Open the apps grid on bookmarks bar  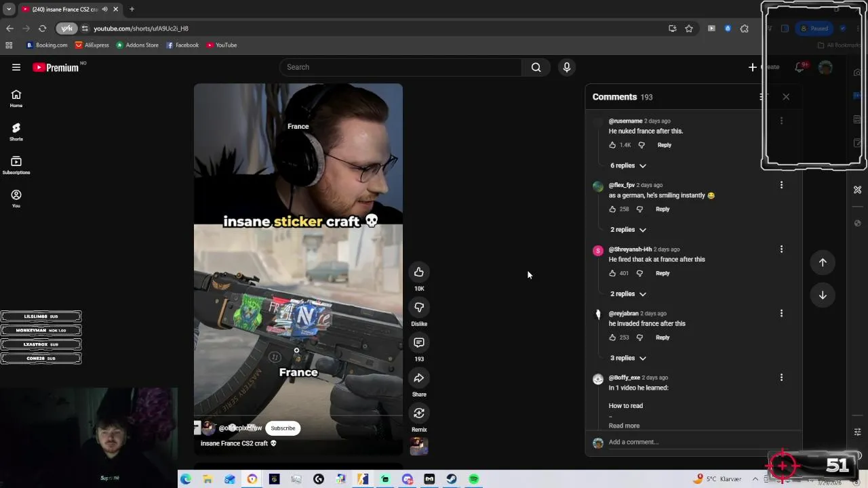point(9,45)
